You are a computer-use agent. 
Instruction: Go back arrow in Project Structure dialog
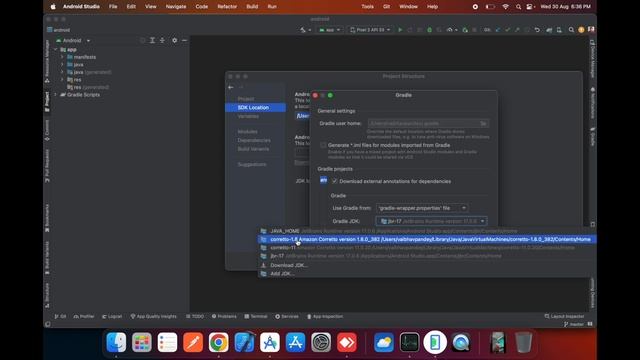point(231,87)
